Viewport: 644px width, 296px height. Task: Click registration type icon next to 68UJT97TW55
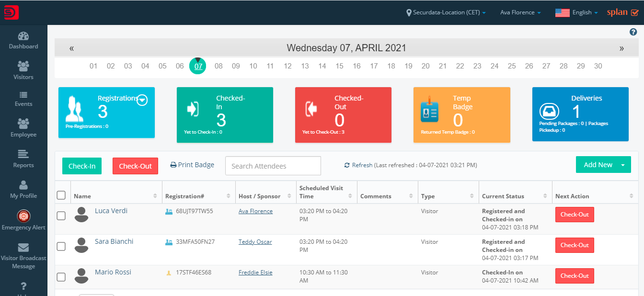pos(169,211)
